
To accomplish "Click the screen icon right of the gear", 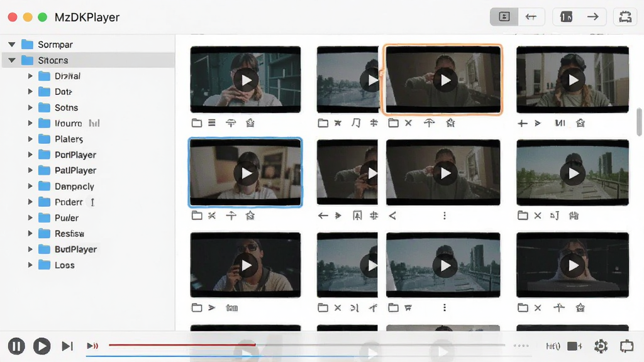I will point(626,346).
